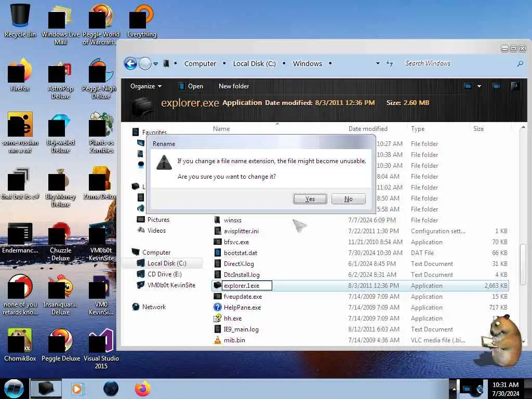Click the search magnifier icon
Screen dimensions: 532x399
(520, 63)
